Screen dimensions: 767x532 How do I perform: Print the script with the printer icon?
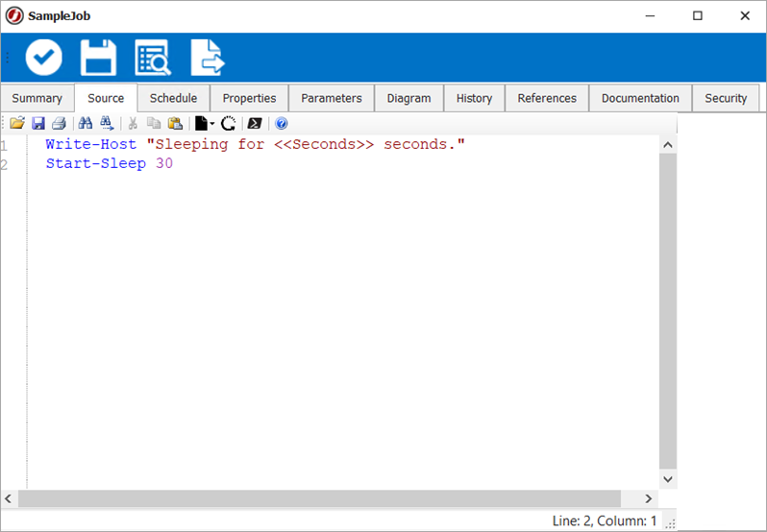point(60,123)
